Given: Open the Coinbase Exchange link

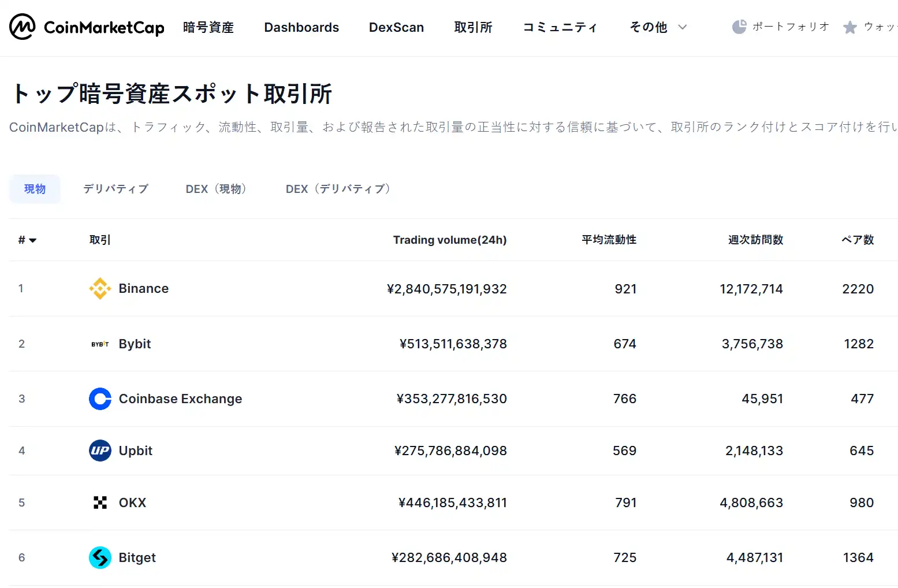Looking at the screenshot, I should [180, 399].
